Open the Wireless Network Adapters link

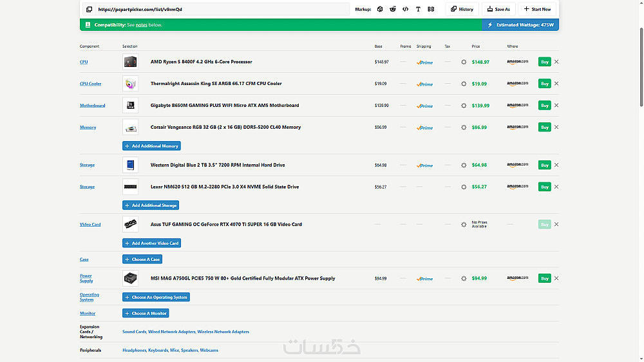[223, 332]
